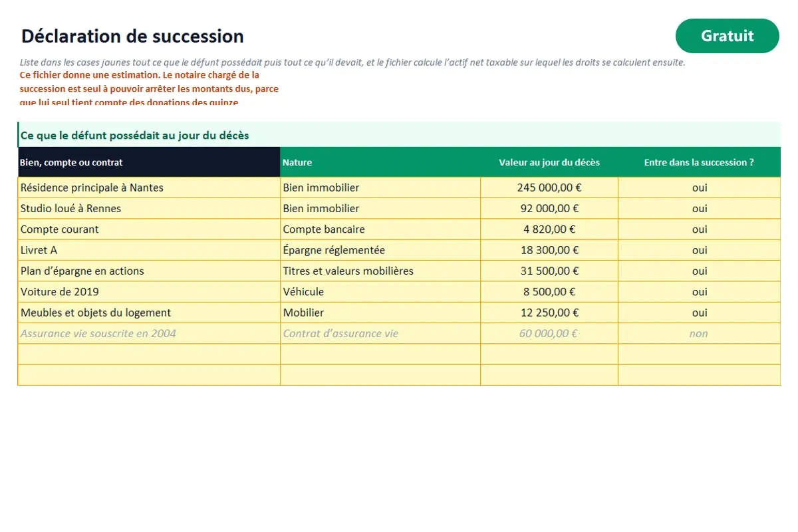Click 'oui' in Plan d'épargne row
Screen dimensions: 798x532
pos(699,271)
